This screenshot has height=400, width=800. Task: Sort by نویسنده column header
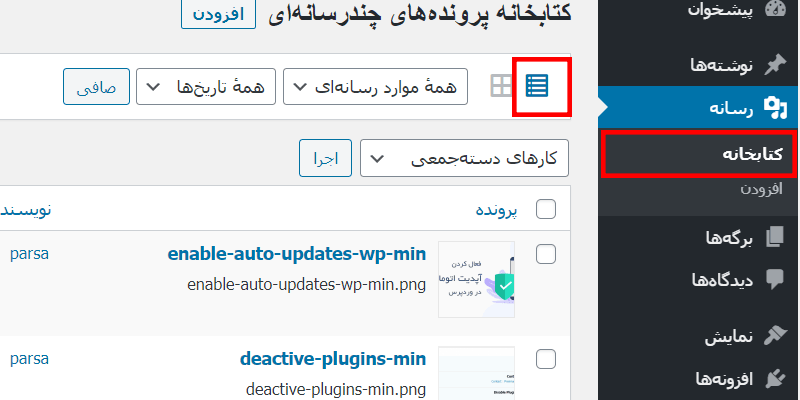click(x=24, y=210)
